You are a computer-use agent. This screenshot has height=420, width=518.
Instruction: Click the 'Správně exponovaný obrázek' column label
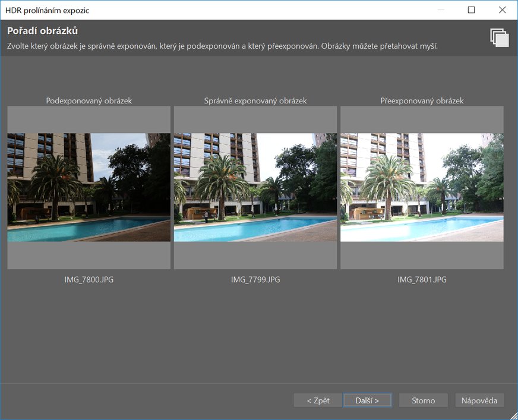pos(255,101)
